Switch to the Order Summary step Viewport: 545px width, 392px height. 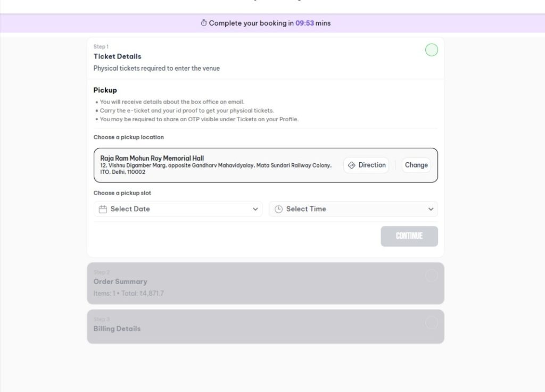pos(120,281)
